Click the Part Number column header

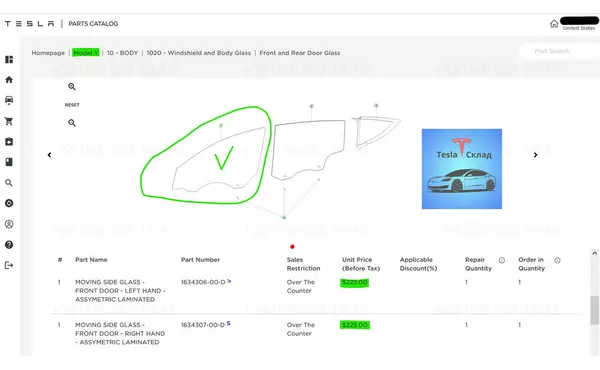click(x=200, y=260)
